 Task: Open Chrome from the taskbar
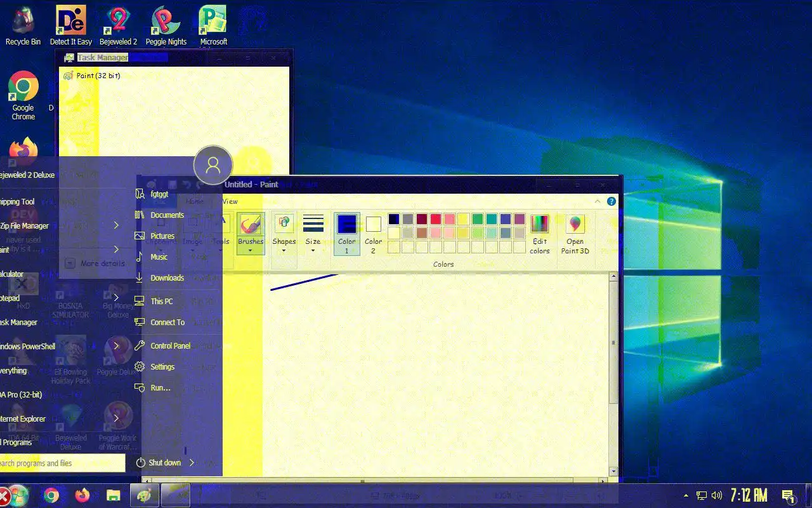(x=51, y=495)
